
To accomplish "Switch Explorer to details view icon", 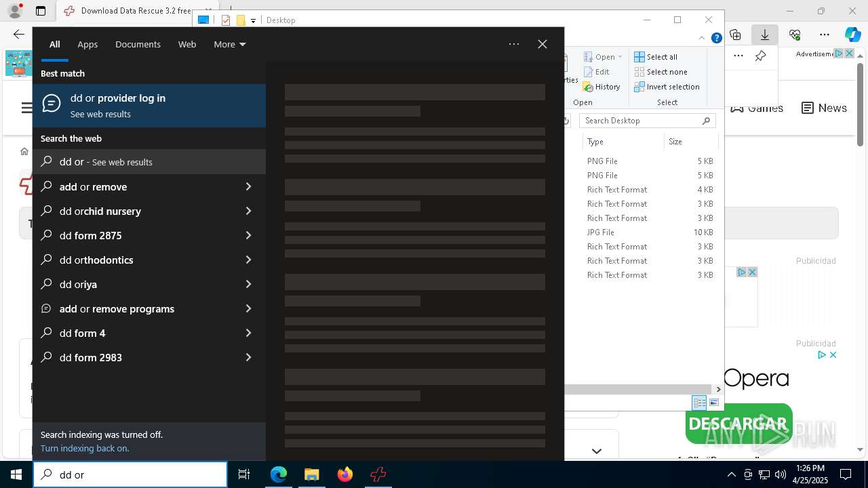I will coord(699,403).
